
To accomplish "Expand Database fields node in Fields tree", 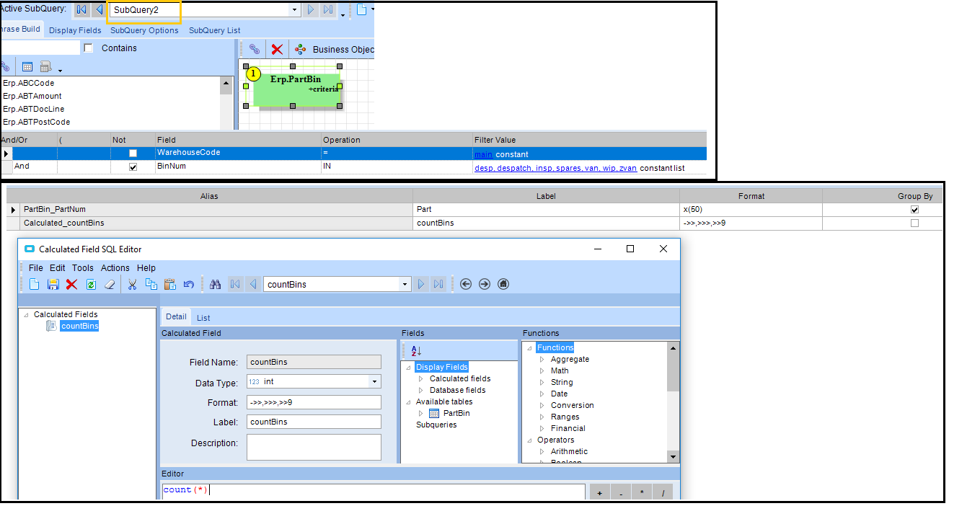I will coord(422,390).
